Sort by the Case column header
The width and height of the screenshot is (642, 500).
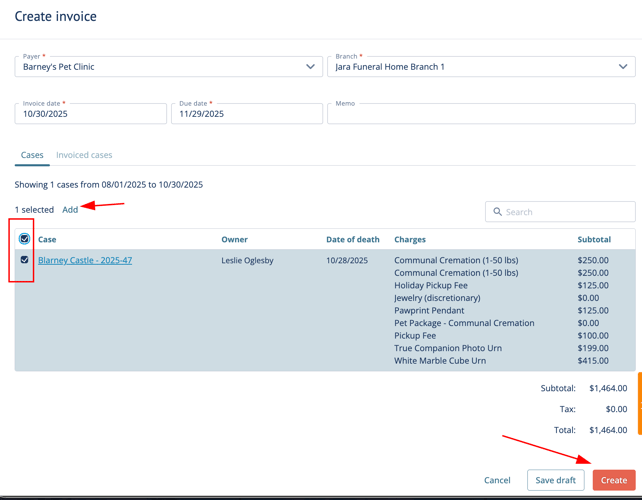coord(47,240)
